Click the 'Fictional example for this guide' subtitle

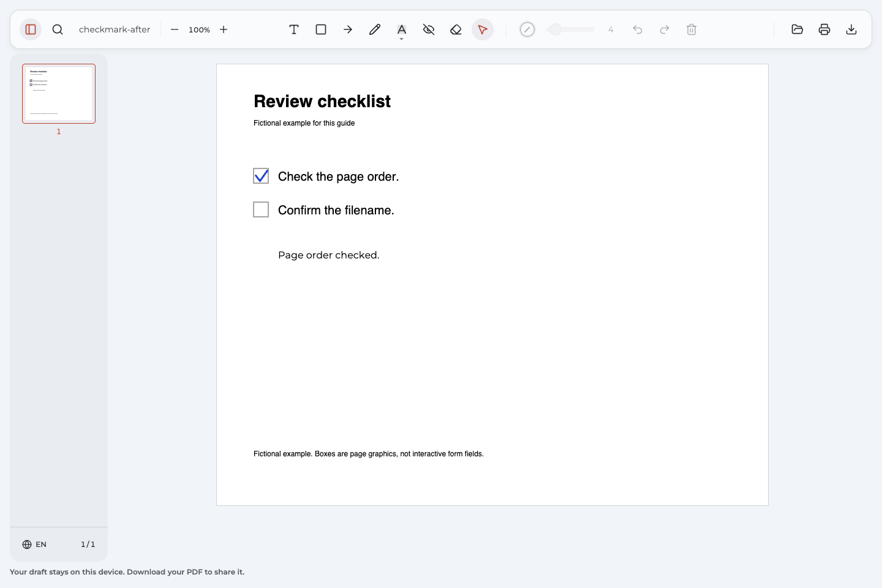pyautogui.click(x=304, y=123)
